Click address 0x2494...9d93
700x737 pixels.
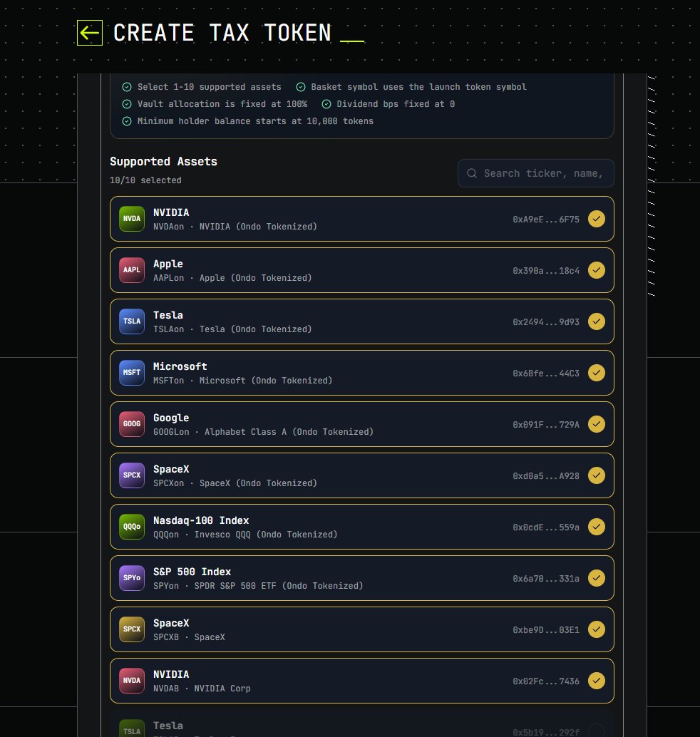tap(546, 321)
